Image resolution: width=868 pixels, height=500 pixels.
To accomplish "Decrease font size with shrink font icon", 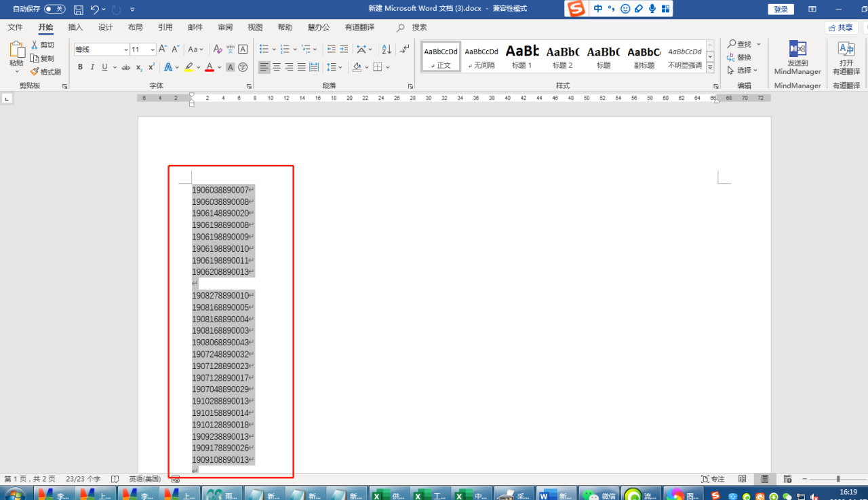I will click(x=176, y=50).
